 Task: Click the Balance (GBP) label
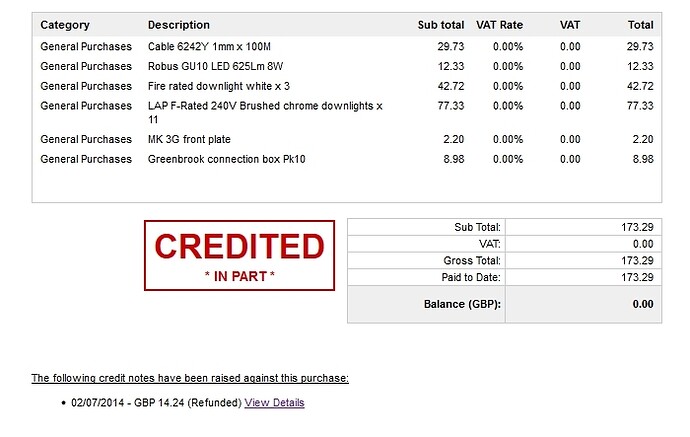tap(460, 304)
